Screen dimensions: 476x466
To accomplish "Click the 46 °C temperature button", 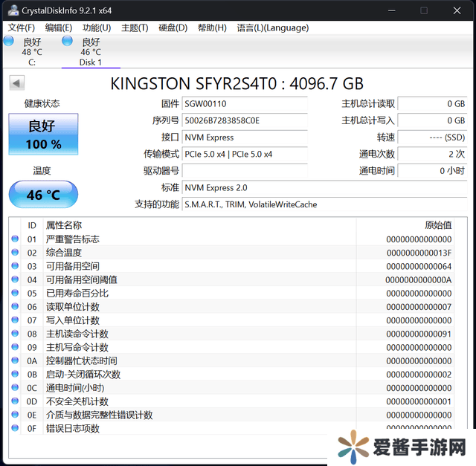I will [43, 195].
